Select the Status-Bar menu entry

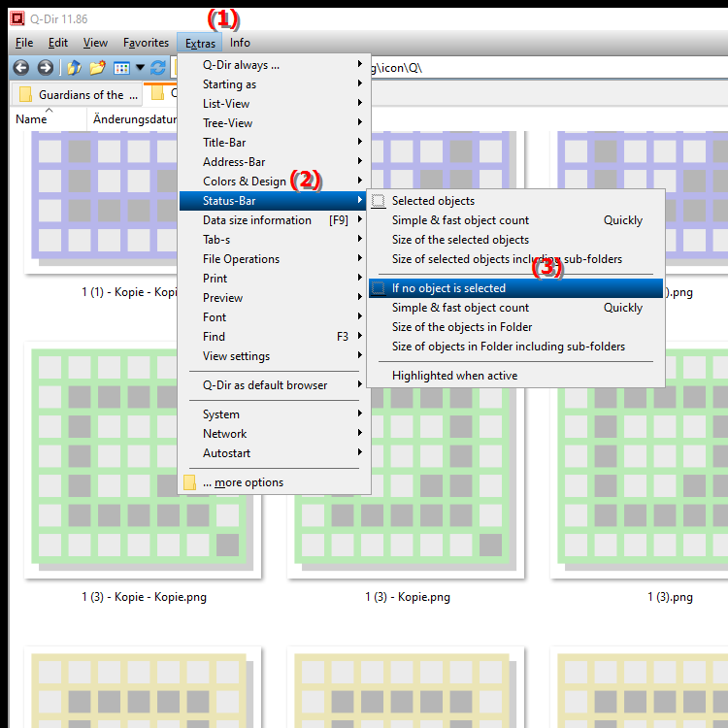pos(274,201)
